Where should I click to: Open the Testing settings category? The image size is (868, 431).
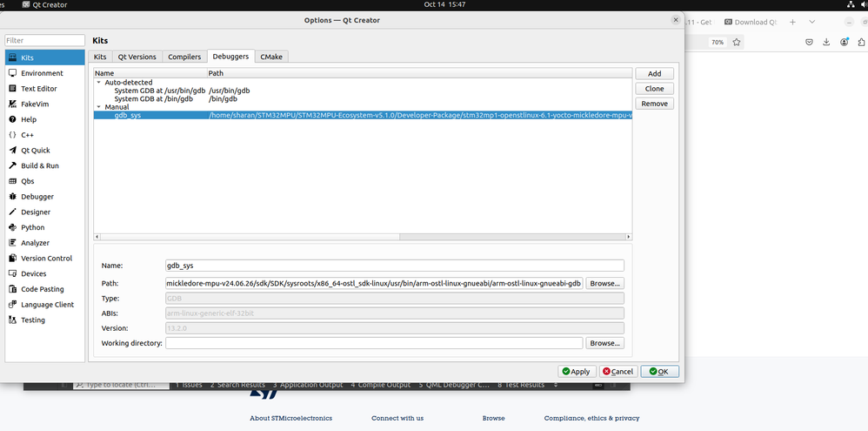[45, 320]
